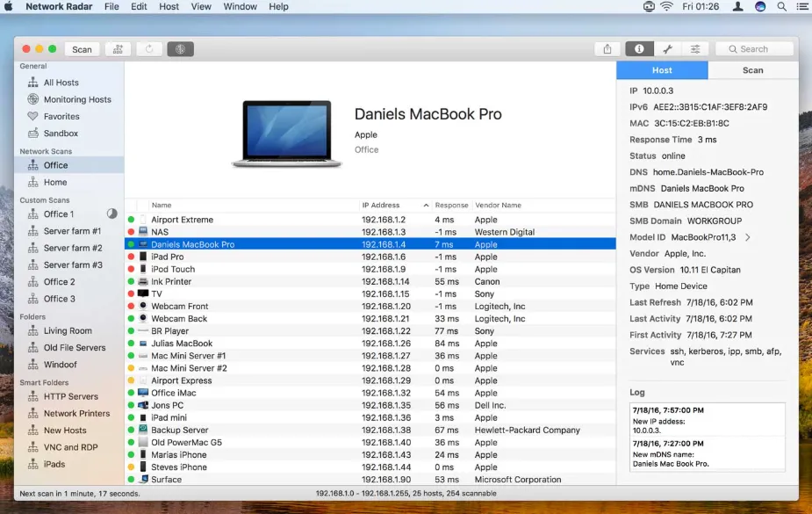Click the Webcam Back device icon
Viewport: 812px width, 514px height.
click(x=143, y=319)
